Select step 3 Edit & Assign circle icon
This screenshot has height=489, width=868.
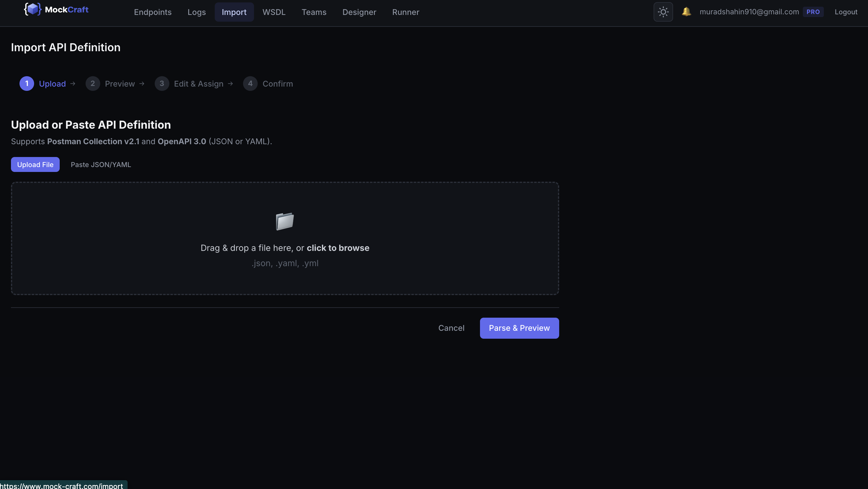[x=162, y=83]
